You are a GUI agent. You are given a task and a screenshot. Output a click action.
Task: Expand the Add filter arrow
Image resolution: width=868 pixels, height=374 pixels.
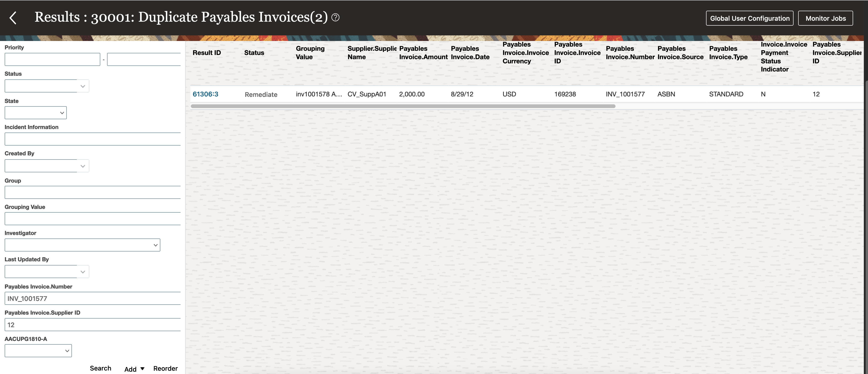click(x=142, y=369)
